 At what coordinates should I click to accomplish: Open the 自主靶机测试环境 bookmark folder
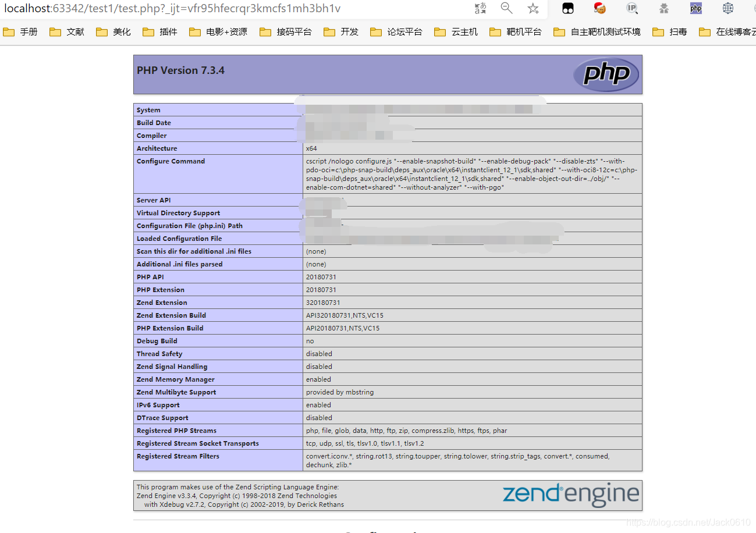click(597, 32)
